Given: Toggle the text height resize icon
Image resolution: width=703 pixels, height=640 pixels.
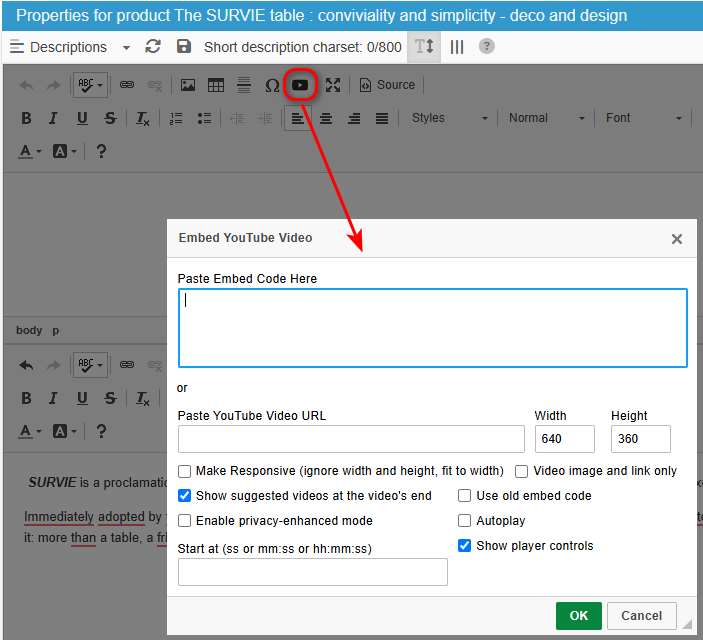Looking at the screenshot, I should 424,47.
